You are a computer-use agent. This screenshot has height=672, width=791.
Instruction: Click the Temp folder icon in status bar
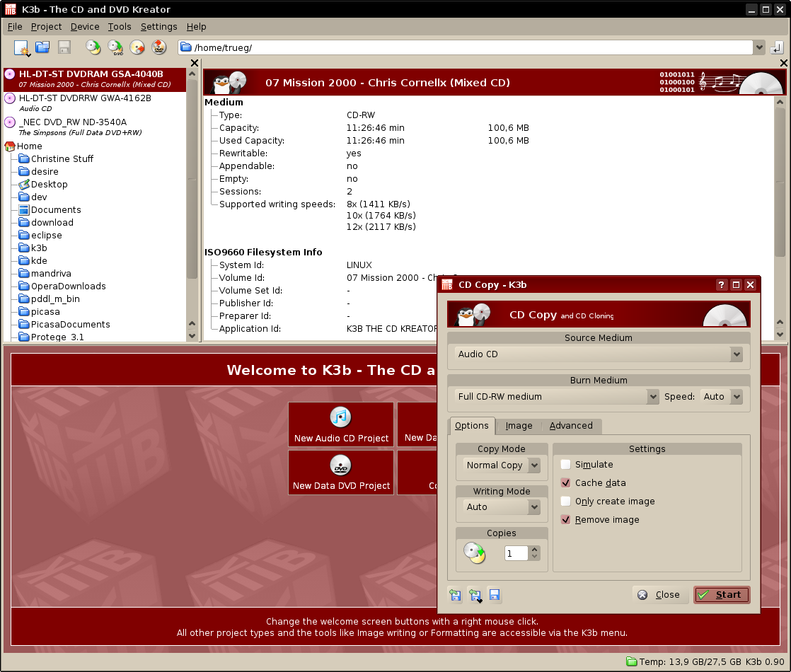pos(631,661)
